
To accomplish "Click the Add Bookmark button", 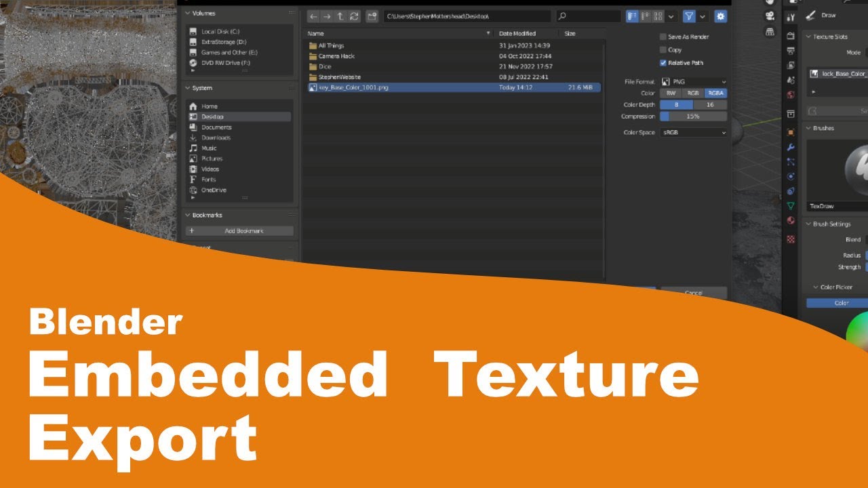I will pyautogui.click(x=239, y=231).
